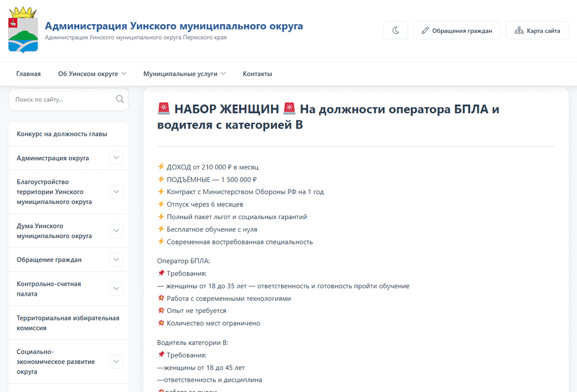Expand the Благоустройство территории submenu
Screen dimensions: 577x392
click(117, 191)
